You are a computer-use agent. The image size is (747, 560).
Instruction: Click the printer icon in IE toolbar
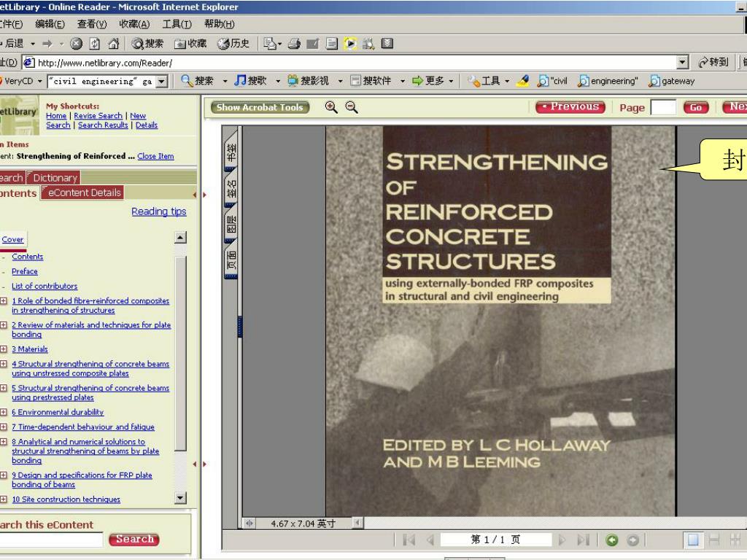(x=295, y=44)
